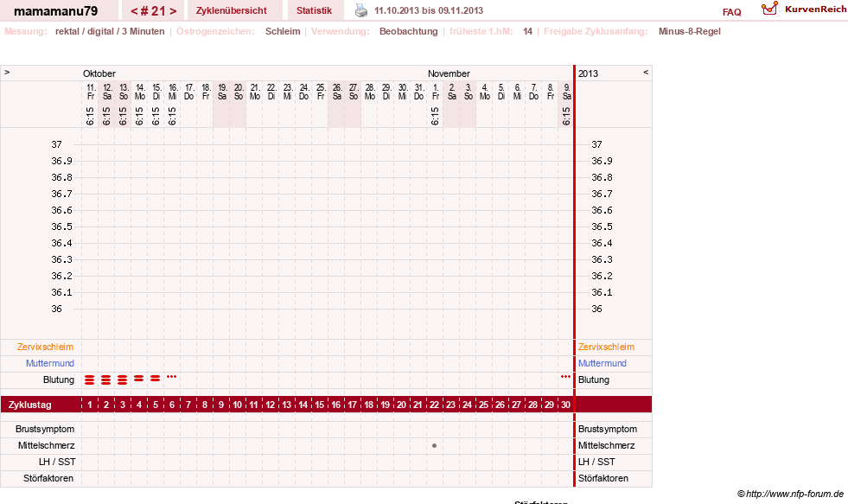Click the right Zervixschleim label
848x504 pixels.
pyautogui.click(x=606, y=348)
